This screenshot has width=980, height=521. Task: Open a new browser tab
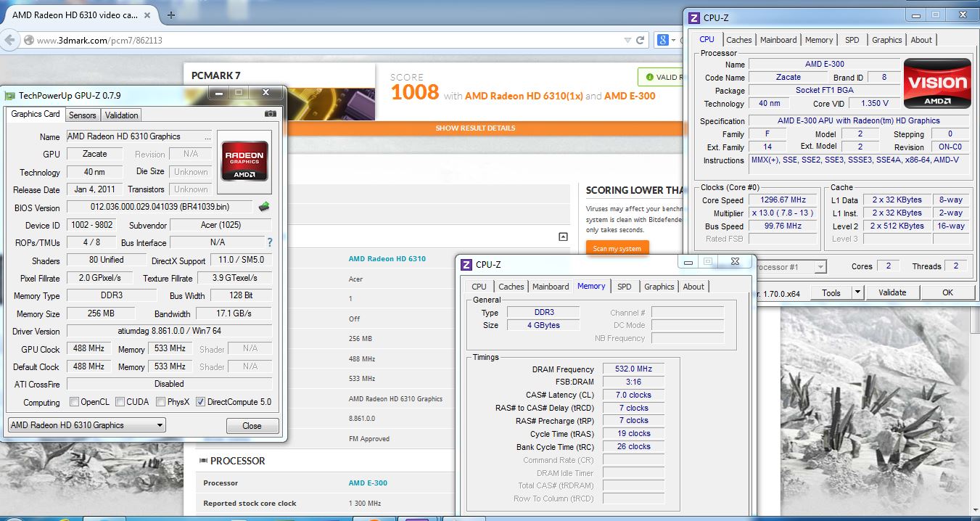[171, 15]
